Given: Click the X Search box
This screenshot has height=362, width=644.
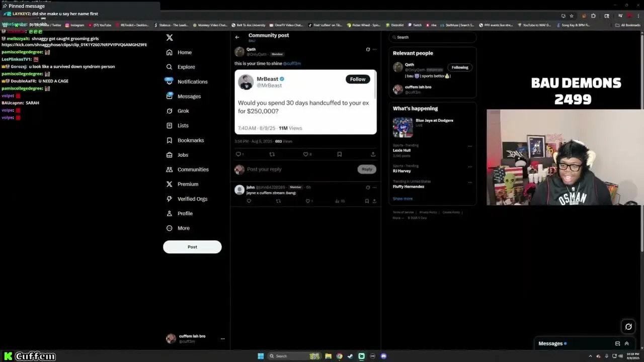Looking at the screenshot, I should [x=433, y=37].
